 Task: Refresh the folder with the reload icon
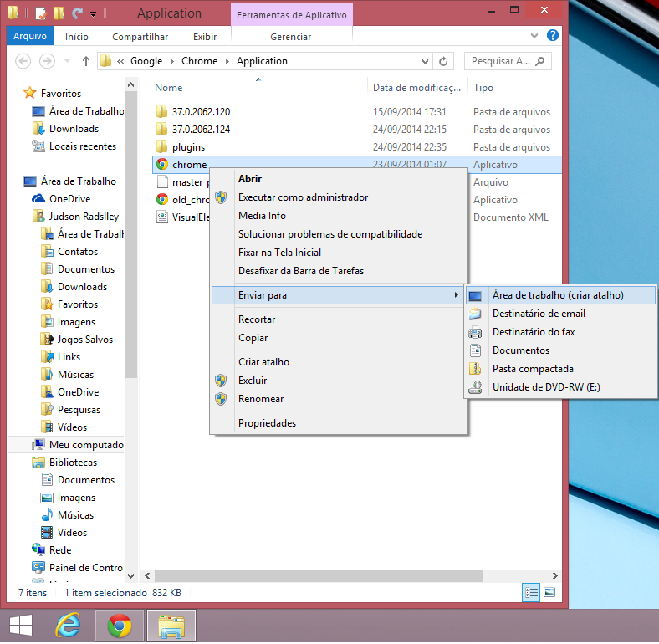[x=444, y=61]
